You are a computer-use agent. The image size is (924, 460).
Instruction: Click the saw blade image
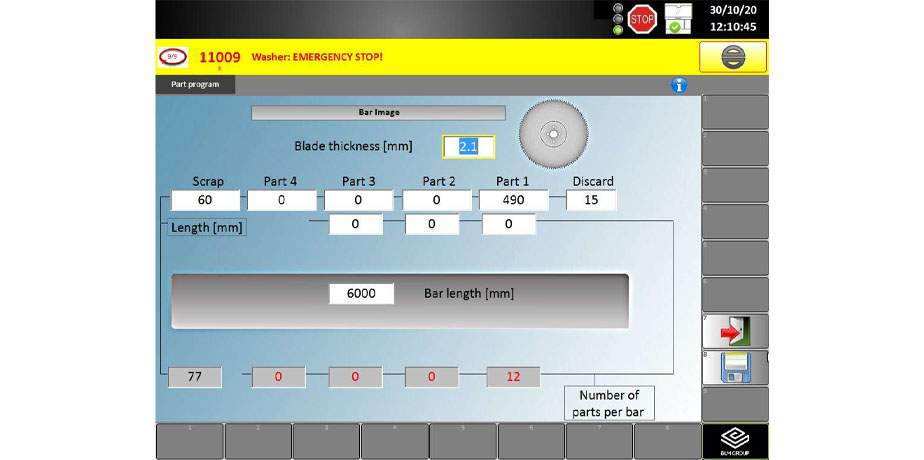pos(551,132)
